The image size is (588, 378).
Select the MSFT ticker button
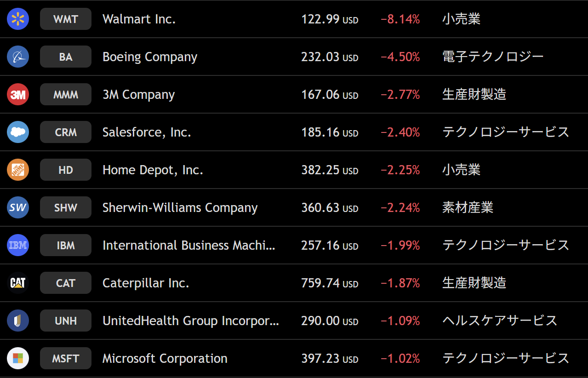tap(66, 359)
